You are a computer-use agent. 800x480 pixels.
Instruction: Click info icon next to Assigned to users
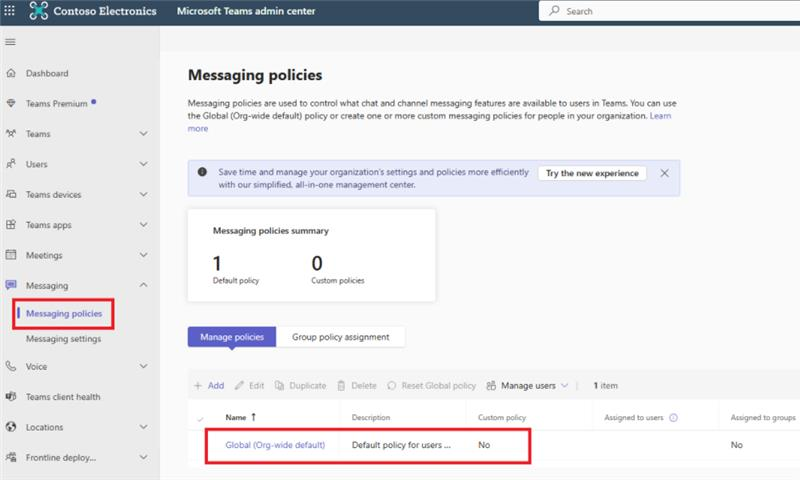673,417
